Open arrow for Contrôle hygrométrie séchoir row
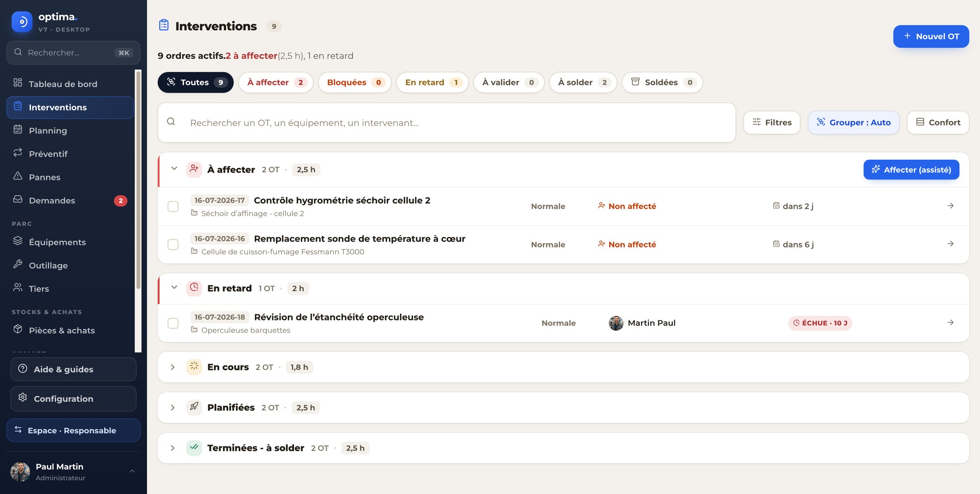This screenshot has height=494, width=980. (x=950, y=206)
